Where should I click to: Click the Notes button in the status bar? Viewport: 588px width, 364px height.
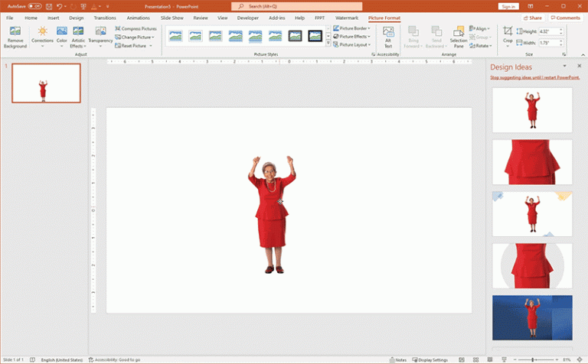click(x=398, y=360)
